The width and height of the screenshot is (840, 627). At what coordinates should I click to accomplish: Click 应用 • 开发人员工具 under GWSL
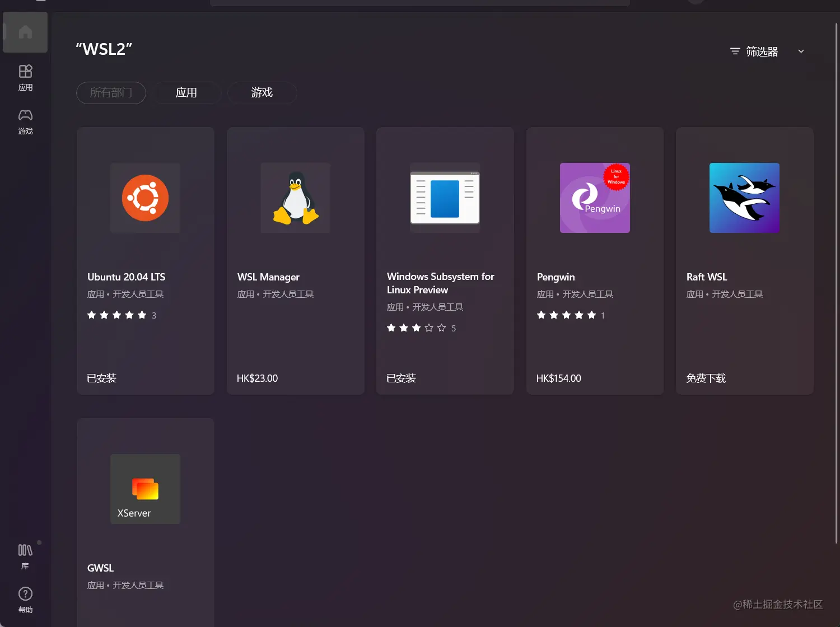(125, 586)
